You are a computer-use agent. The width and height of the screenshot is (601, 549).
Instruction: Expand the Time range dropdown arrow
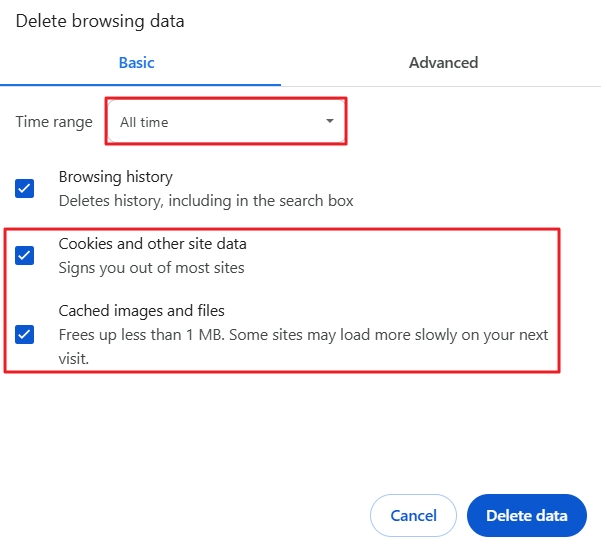[330, 122]
